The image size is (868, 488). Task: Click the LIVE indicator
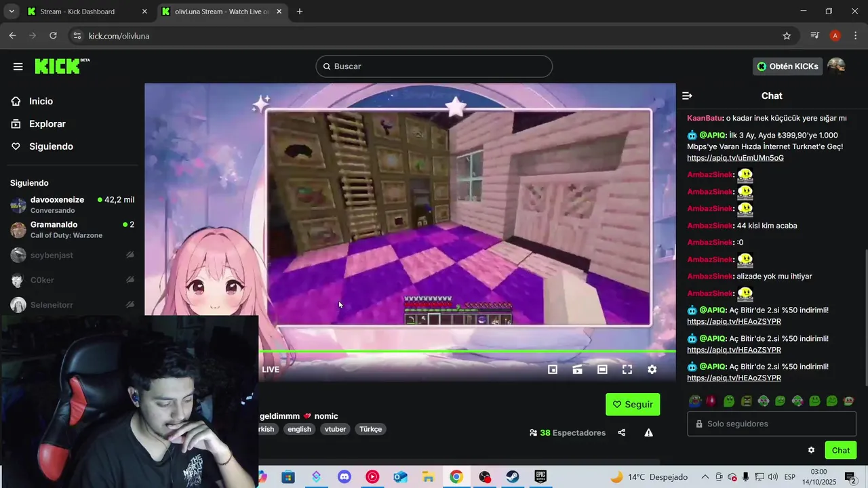271,369
